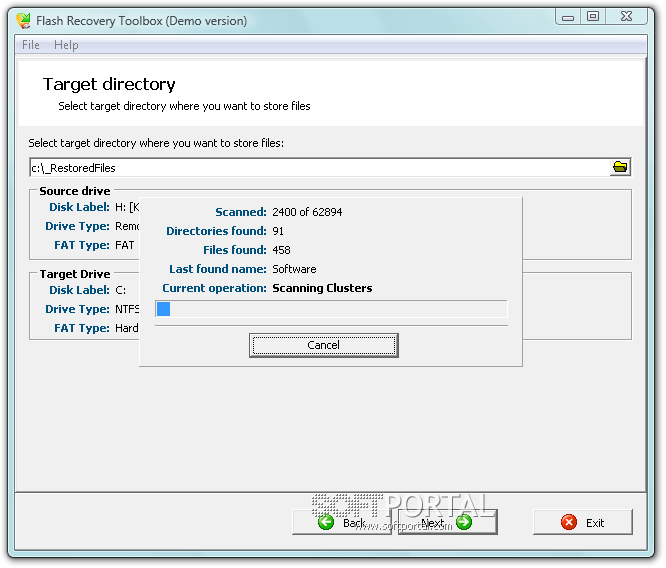The height and width of the screenshot is (568, 666).
Task: Cancel the cluster scanning operation
Action: point(324,345)
